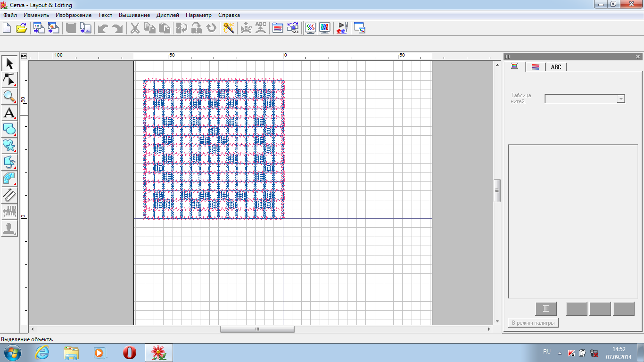The height and width of the screenshot is (362, 644).
Task: Open file using the folder icon
Action: tap(21, 28)
